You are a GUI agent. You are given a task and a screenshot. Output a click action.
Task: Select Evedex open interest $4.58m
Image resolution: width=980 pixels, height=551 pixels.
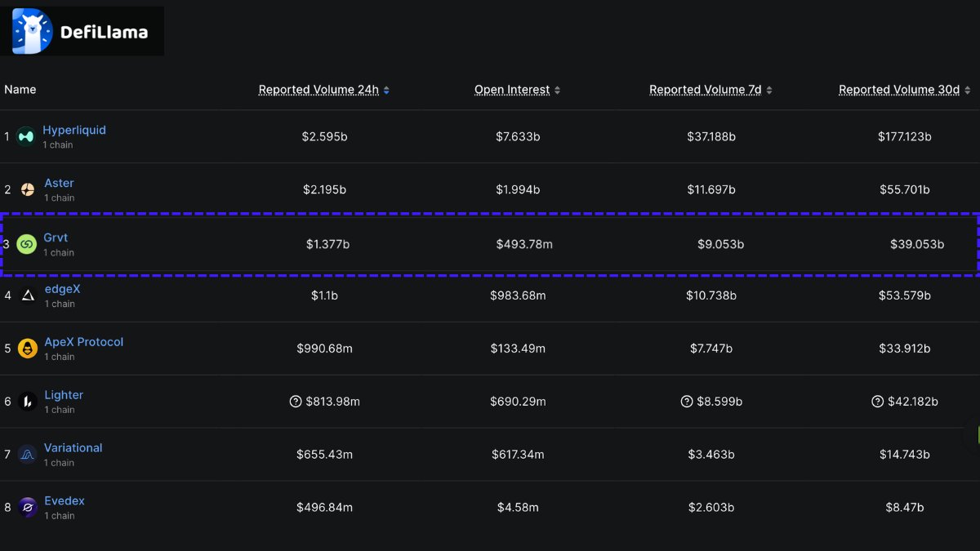[518, 508]
